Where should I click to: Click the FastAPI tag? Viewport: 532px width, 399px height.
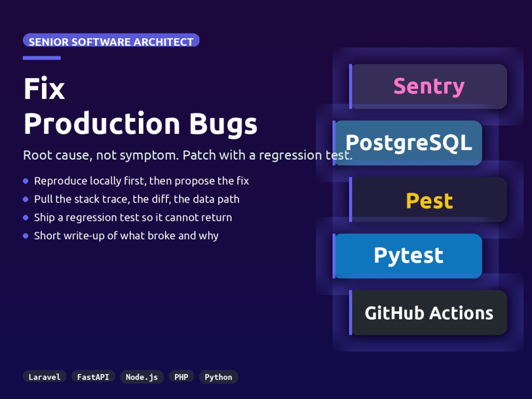93,377
